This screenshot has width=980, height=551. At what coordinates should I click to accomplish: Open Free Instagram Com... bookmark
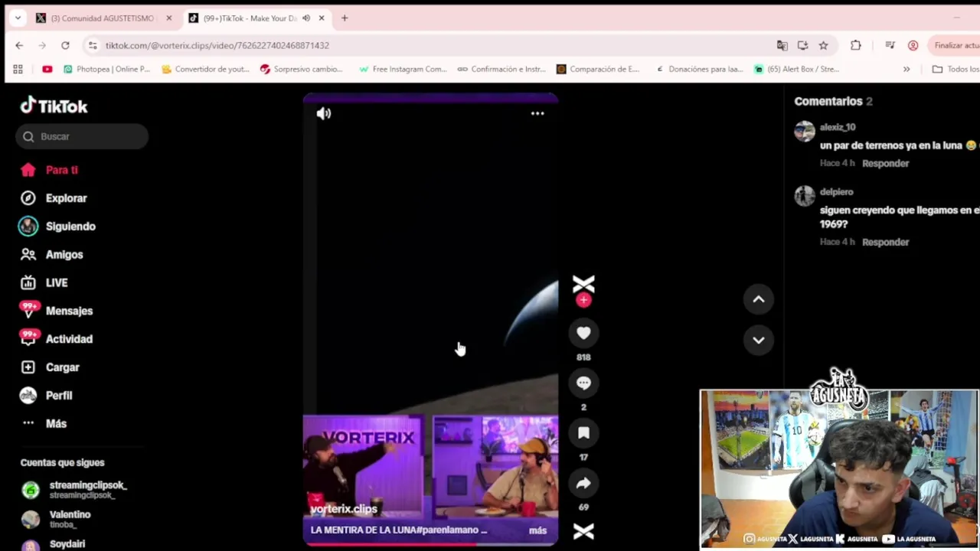[403, 69]
